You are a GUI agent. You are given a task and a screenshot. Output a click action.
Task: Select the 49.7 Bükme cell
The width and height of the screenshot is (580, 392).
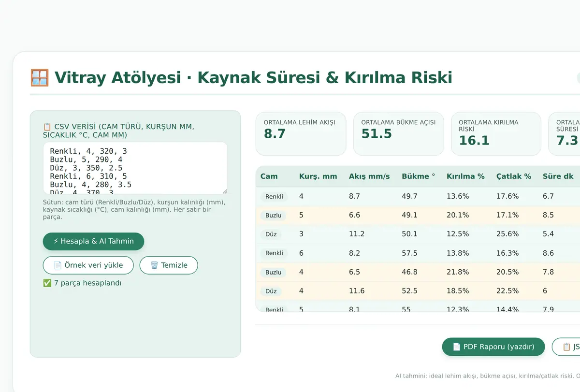tap(409, 196)
